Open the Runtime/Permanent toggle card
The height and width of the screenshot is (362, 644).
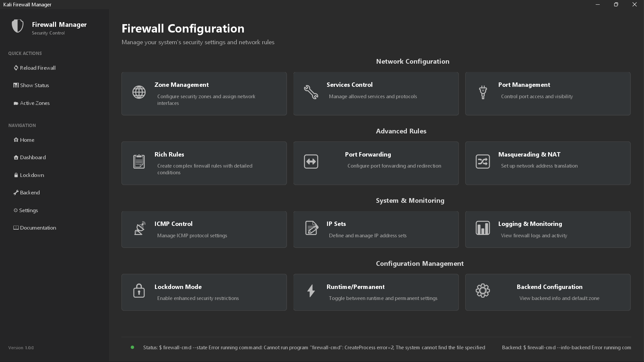376,292
